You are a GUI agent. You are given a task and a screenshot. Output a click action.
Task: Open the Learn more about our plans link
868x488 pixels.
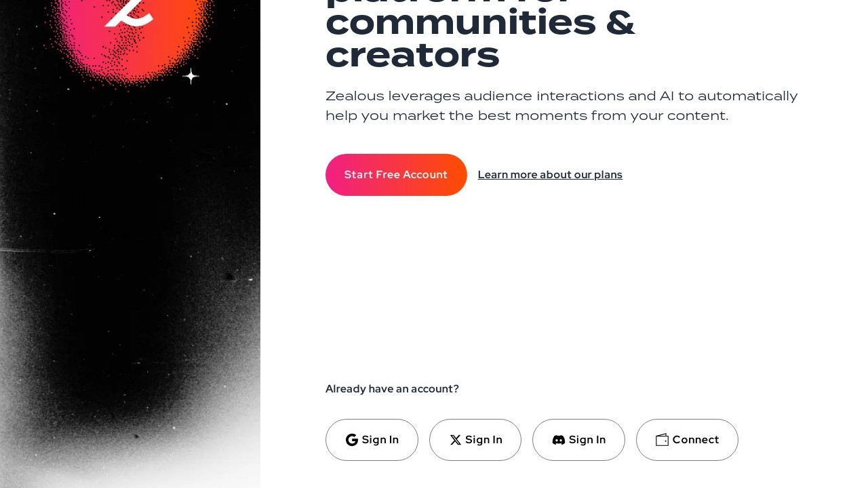(550, 175)
